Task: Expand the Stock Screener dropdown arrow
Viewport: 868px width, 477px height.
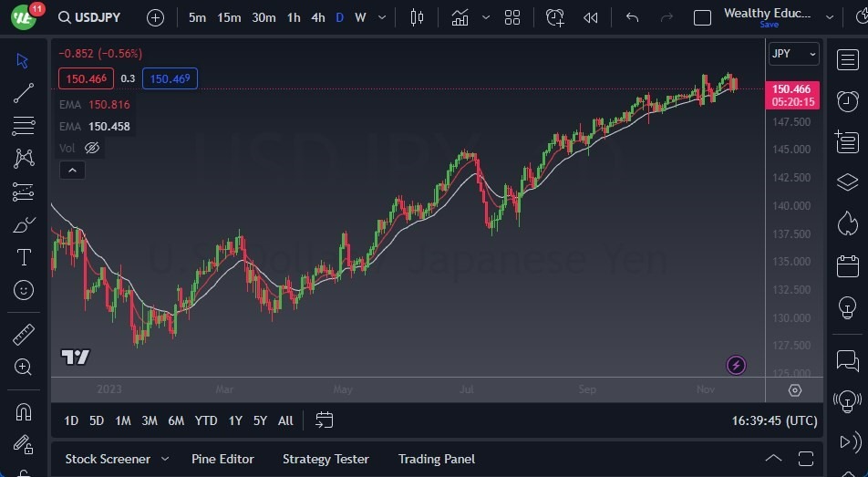Action: (x=165, y=459)
